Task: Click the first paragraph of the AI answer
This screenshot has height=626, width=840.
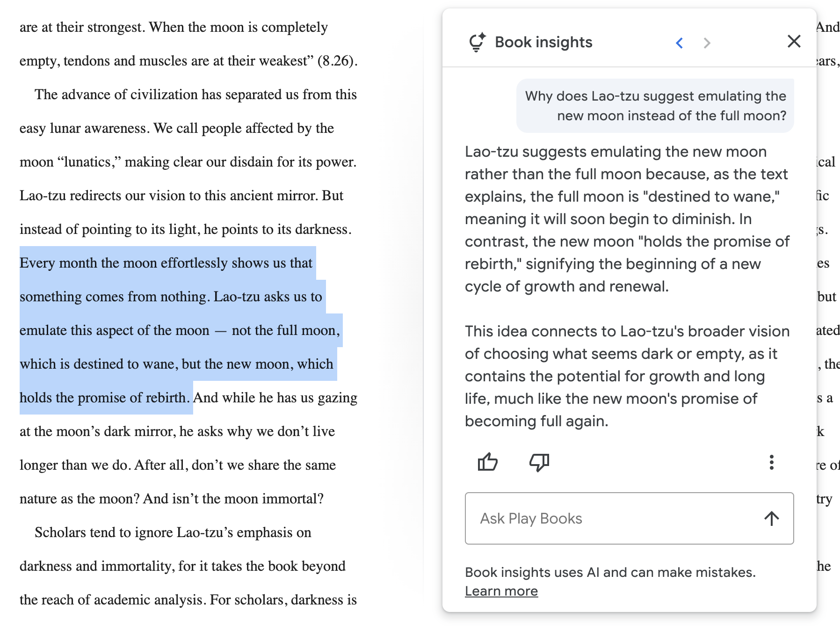Action: tap(627, 219)
